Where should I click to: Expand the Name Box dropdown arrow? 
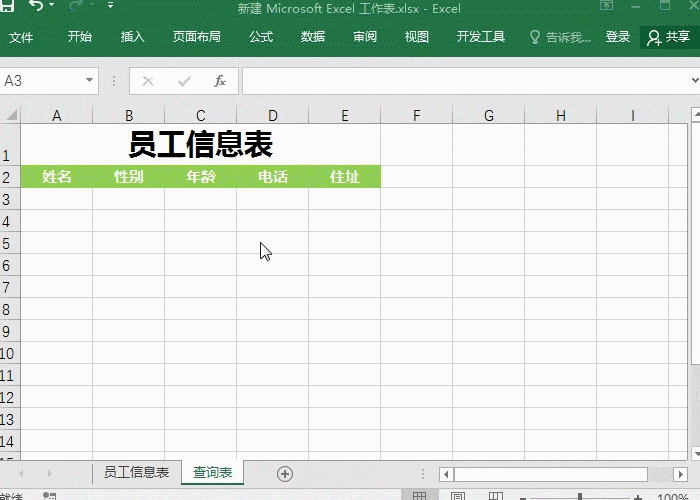90,80
